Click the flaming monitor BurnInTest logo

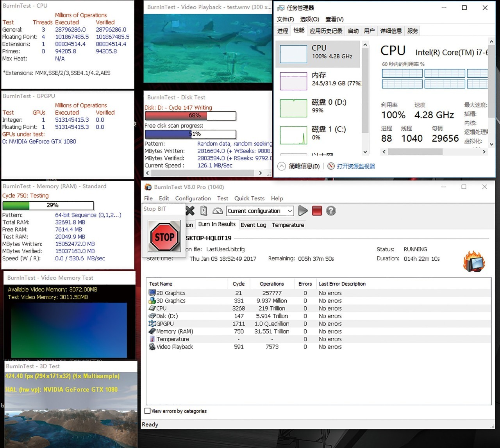pos(473,261)
